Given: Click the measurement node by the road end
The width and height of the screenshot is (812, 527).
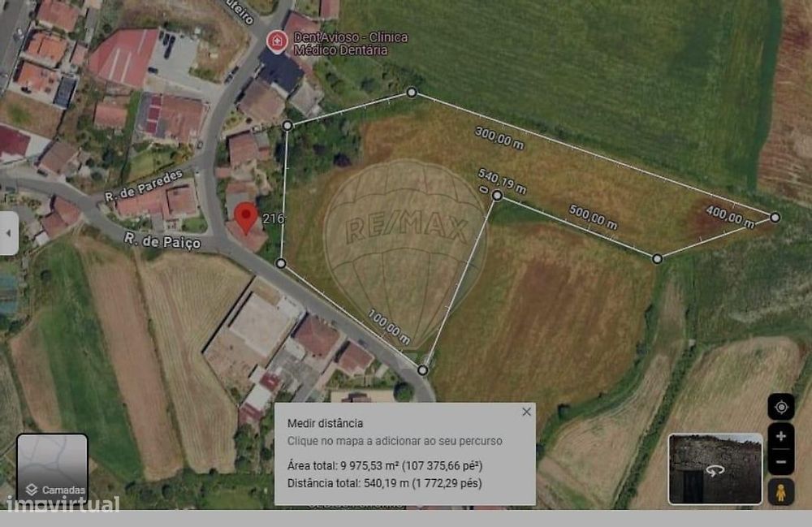Looking at the screenshot, I should pyautogui.click(x=422, y=370).
